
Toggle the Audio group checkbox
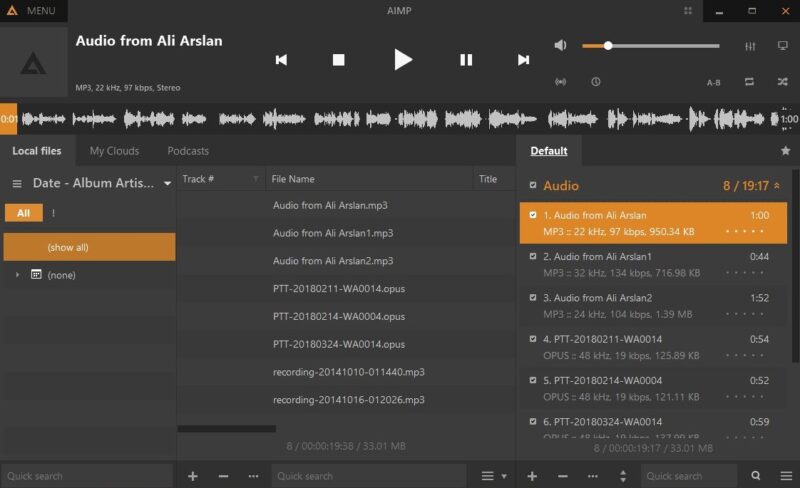(x=533, y=185)
